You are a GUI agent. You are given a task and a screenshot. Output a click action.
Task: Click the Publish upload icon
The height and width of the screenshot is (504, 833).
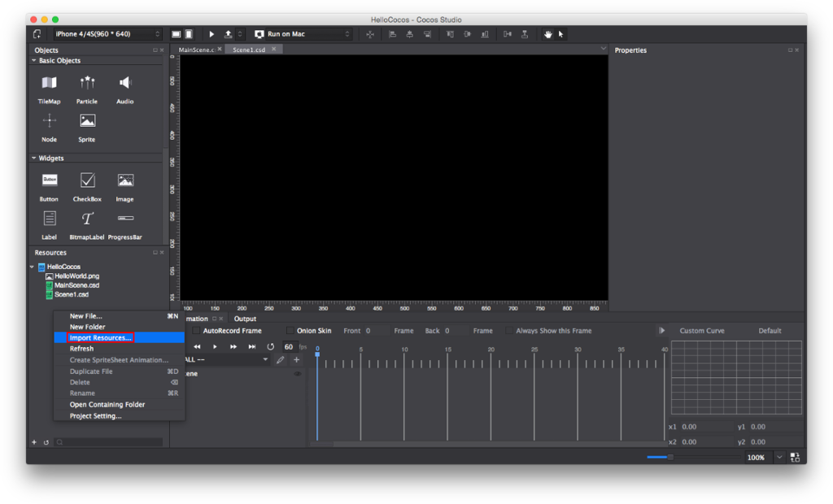228,34
